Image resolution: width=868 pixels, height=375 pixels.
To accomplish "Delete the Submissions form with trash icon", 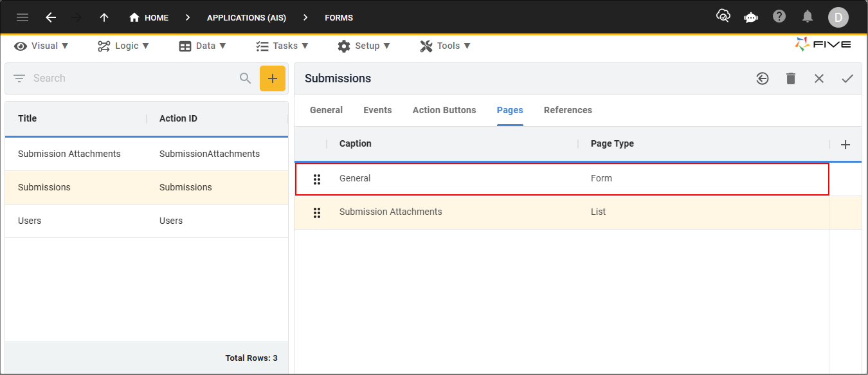I will 791,78.
